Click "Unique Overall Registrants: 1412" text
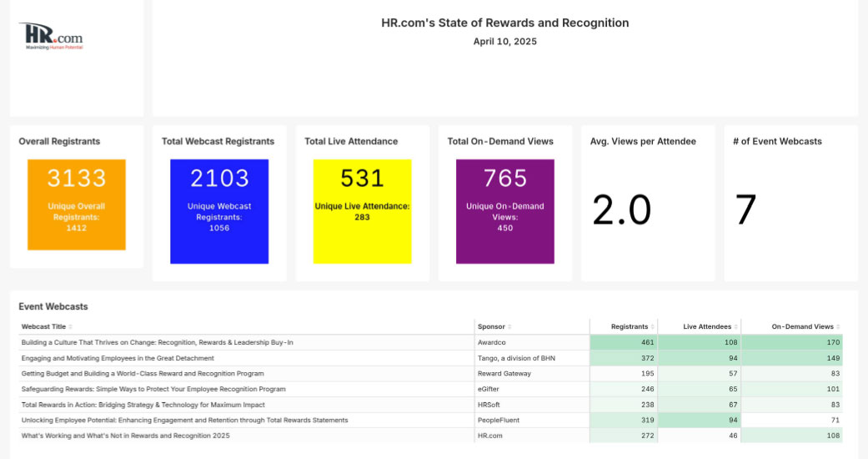The height and width of the screenshot is (459, 868). click(x=77, y=217)
